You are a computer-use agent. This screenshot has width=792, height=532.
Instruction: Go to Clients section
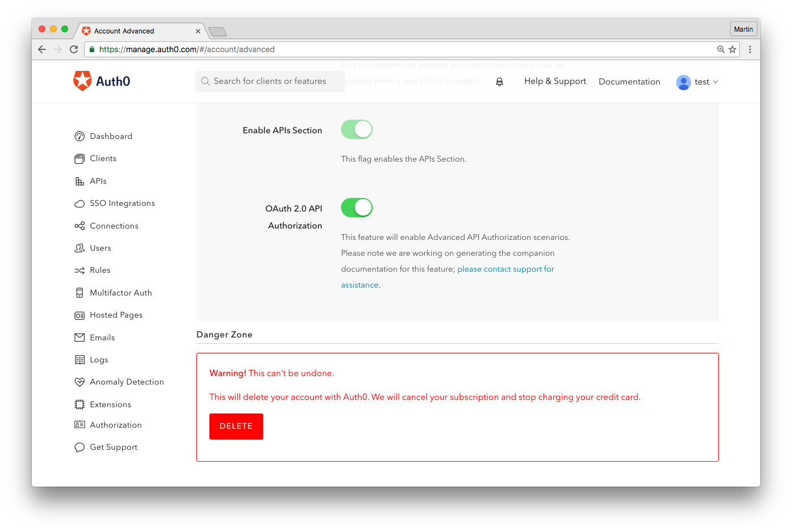[x=103, y=158]
